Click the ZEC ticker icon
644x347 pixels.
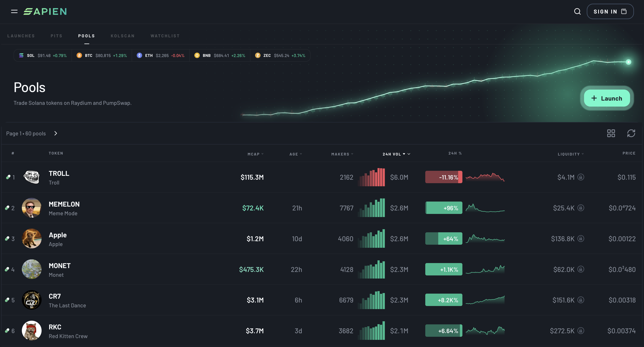click(258, 55)
